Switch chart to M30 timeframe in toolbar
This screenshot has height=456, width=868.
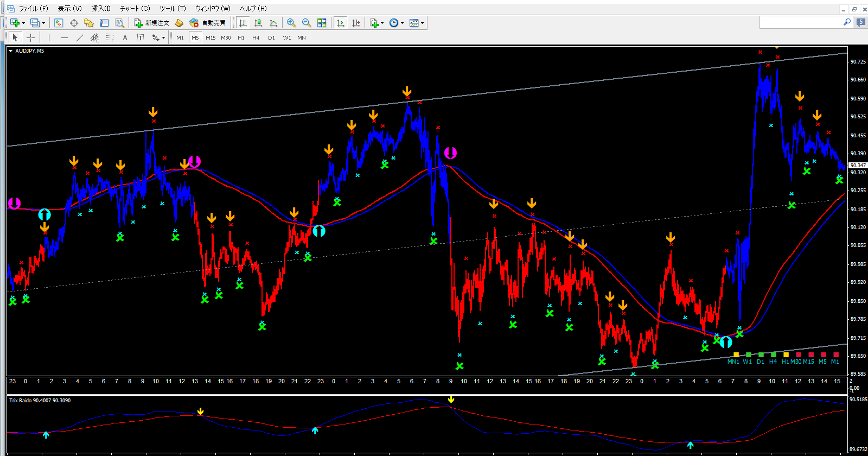pyautogui.click(x=226, y=37)
